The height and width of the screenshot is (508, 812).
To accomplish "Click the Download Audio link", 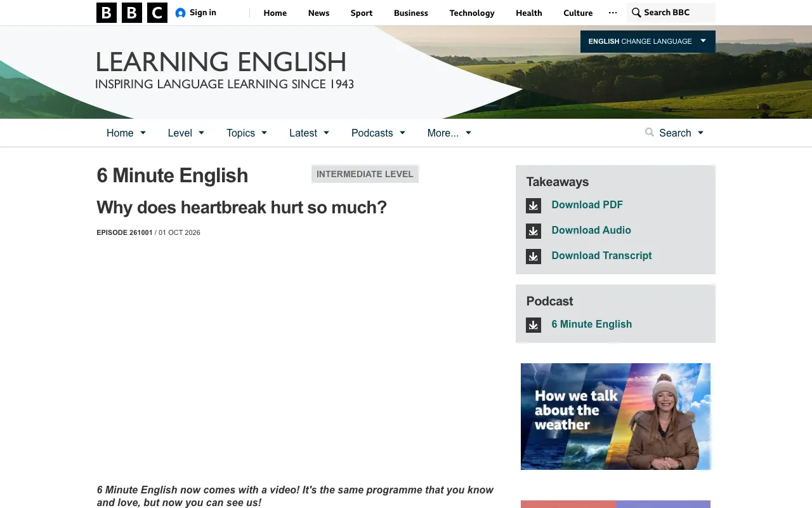I will click(591, 230).
